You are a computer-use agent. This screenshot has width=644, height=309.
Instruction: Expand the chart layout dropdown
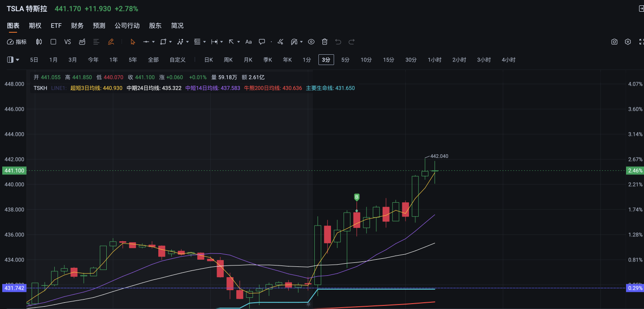pos(13,60)
